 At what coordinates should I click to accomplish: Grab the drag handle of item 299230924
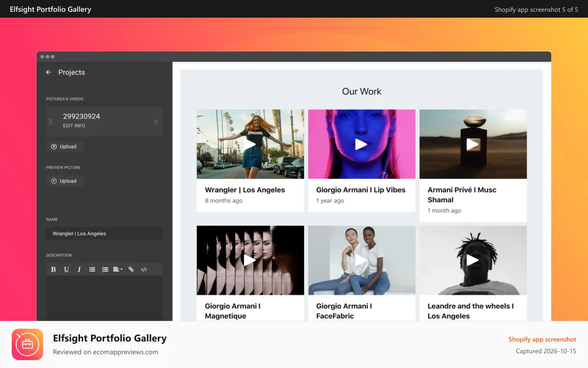click(x=50, y=122)
